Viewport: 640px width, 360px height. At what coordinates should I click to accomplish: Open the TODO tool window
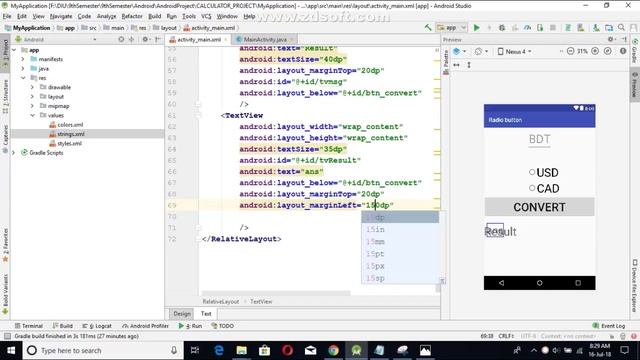[x=222, y=326]
